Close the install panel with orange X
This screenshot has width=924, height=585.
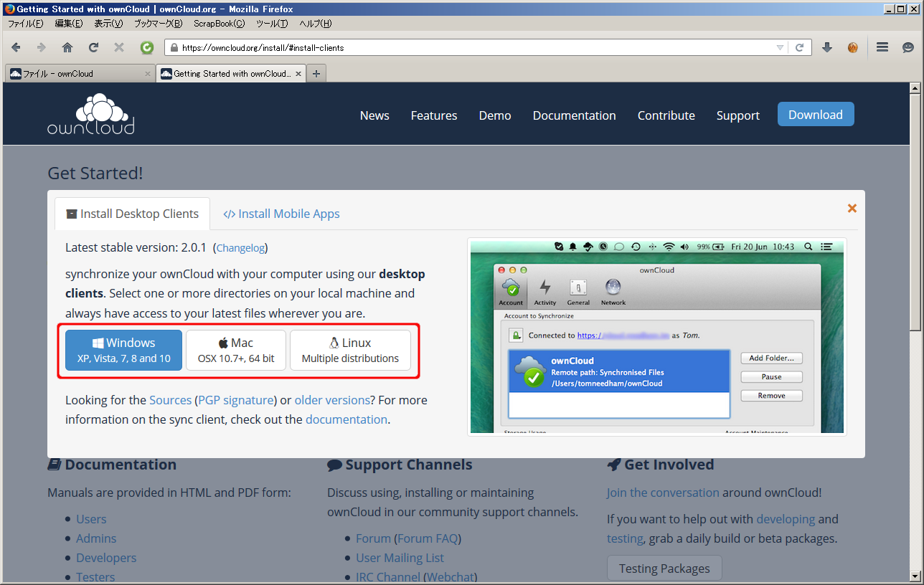coord(852,208)
